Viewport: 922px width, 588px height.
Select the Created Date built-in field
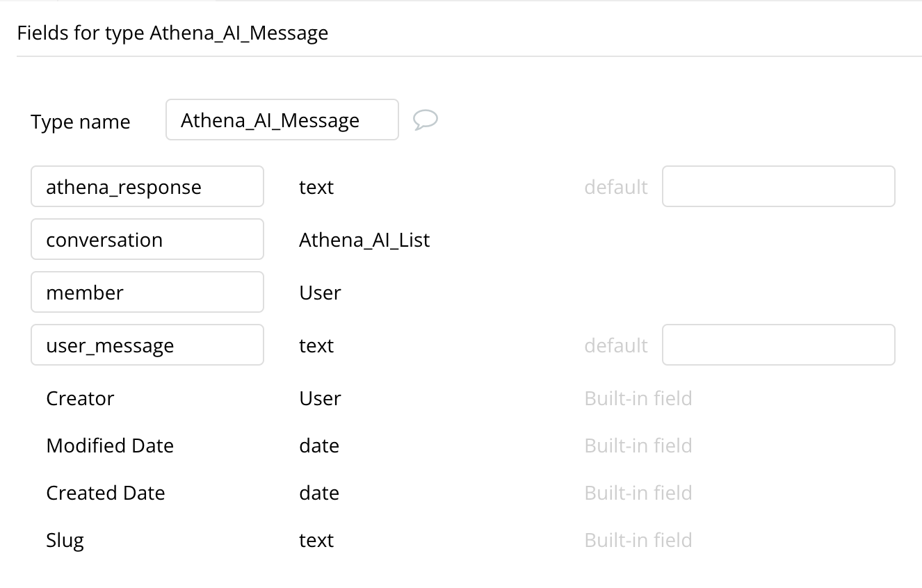click(106, 493)
